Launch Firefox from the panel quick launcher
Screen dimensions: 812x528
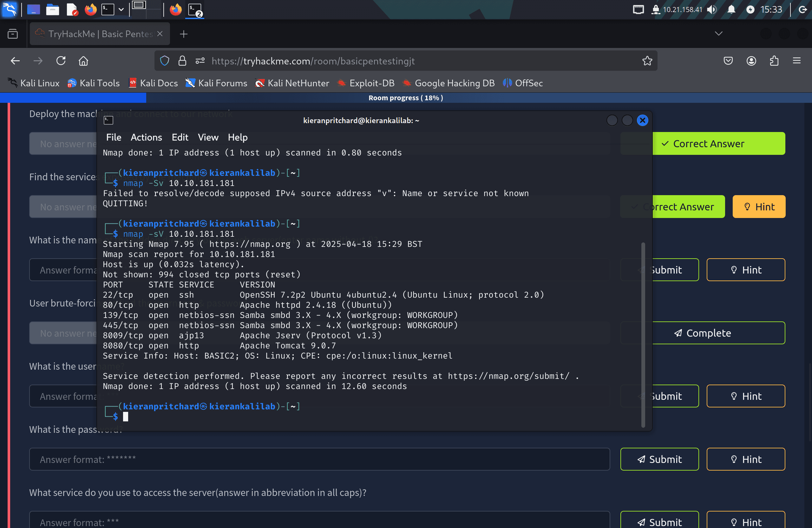(x=91, y=10)
